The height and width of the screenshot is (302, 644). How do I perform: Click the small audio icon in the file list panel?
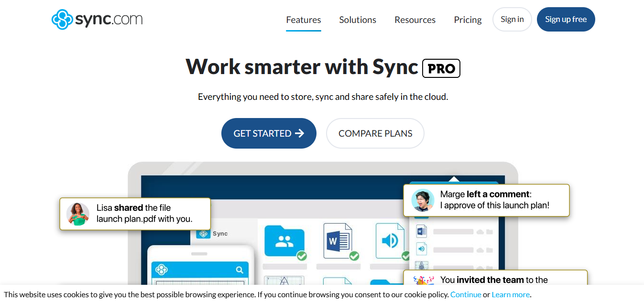coord(421,249)
